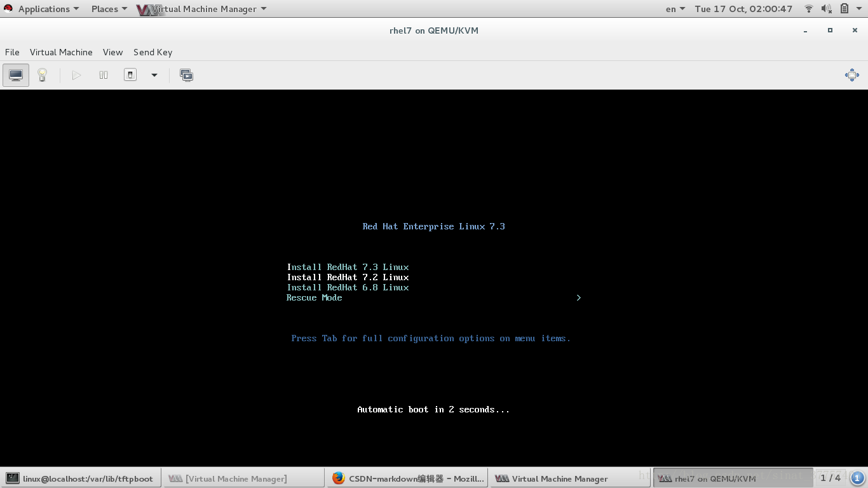
Task: Open the View menu
Action: coord(112,52)
